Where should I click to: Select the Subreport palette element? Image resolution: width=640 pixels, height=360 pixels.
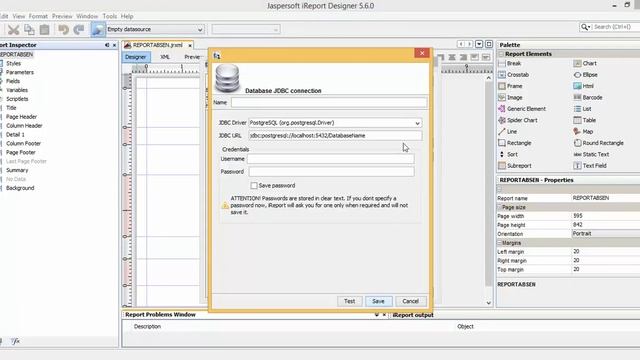[515, 166]
